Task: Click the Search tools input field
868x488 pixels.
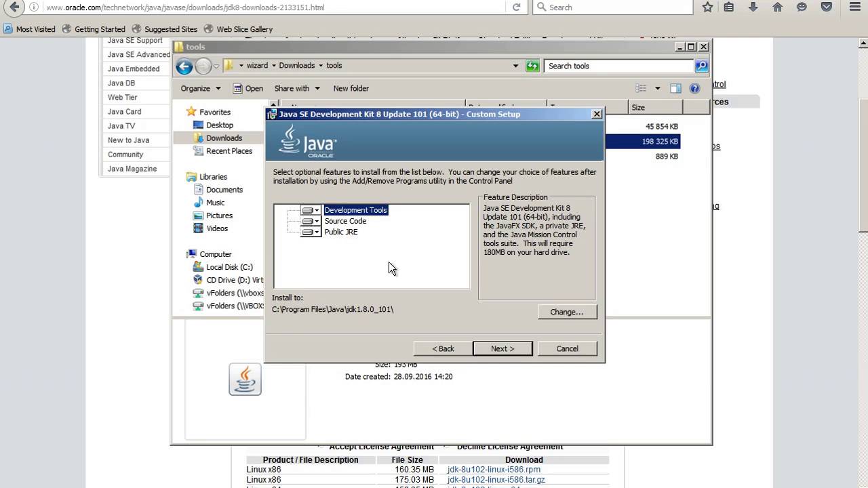Action: 619,66
